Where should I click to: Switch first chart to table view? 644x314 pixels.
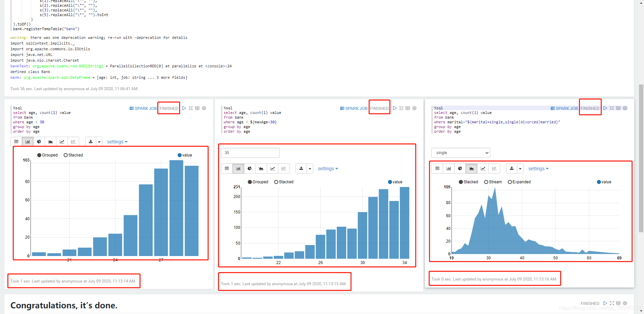(x=16, y=142)
